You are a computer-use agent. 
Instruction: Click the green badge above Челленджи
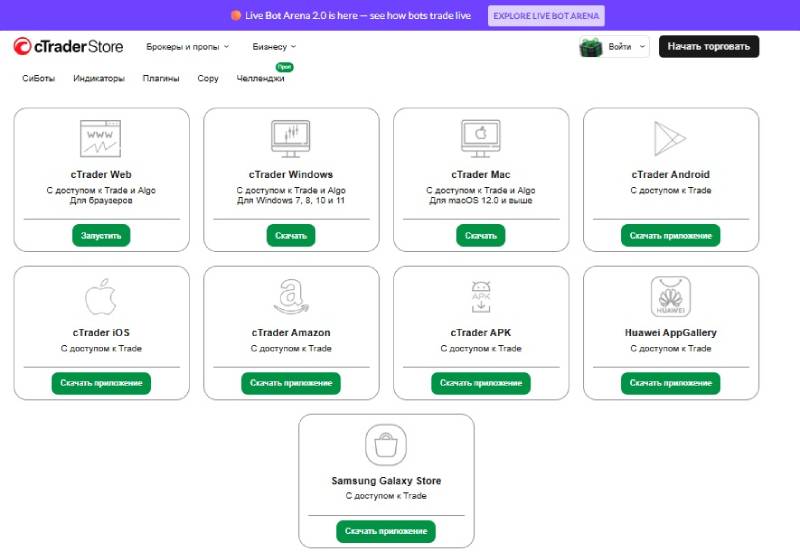click(284, 67)
